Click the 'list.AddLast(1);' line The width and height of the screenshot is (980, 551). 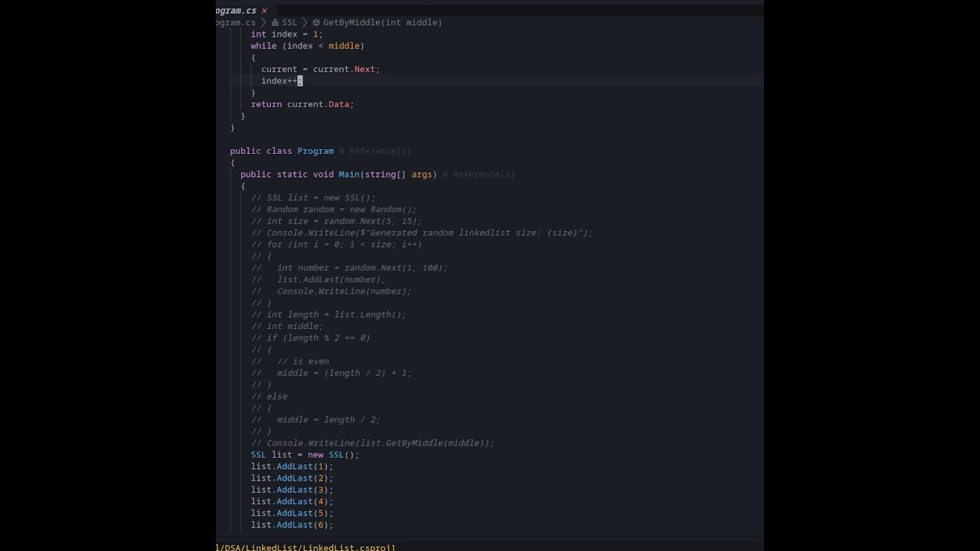click(292, 466)
